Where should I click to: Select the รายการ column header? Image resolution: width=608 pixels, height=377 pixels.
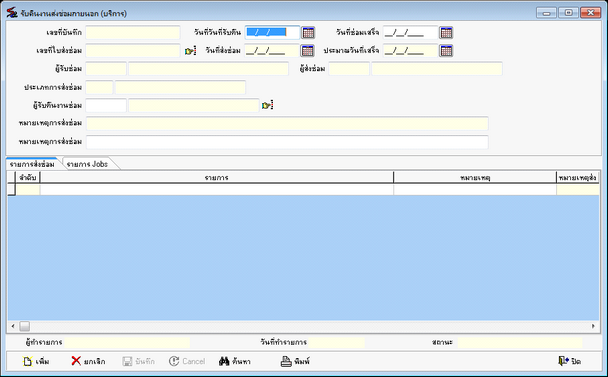click(x=217, y=178)
